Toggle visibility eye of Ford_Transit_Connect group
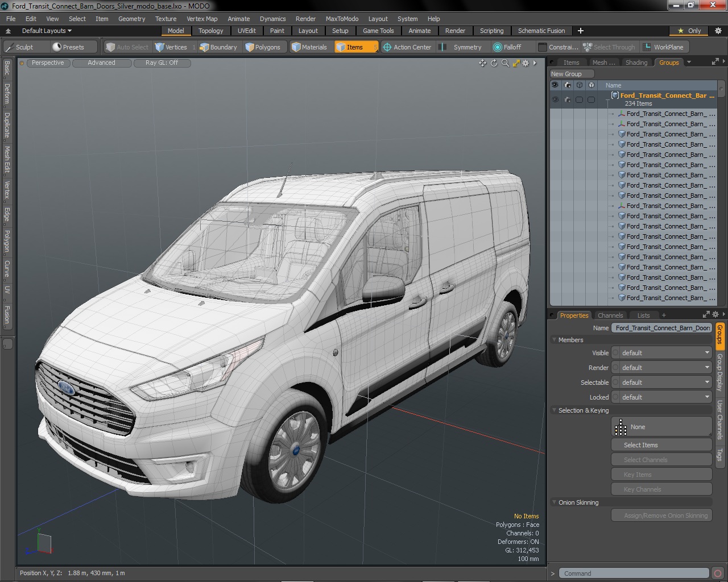This screenshot has height=582, width=728. click(555, 99)
